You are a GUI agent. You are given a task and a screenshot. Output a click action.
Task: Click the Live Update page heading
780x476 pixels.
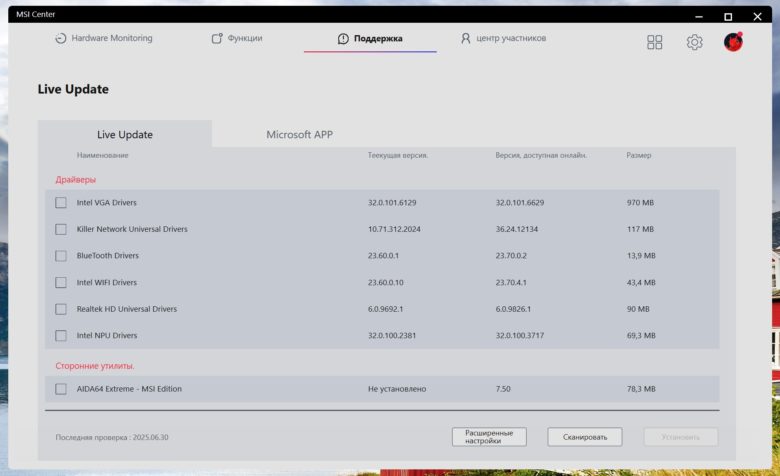coord(73,89)
